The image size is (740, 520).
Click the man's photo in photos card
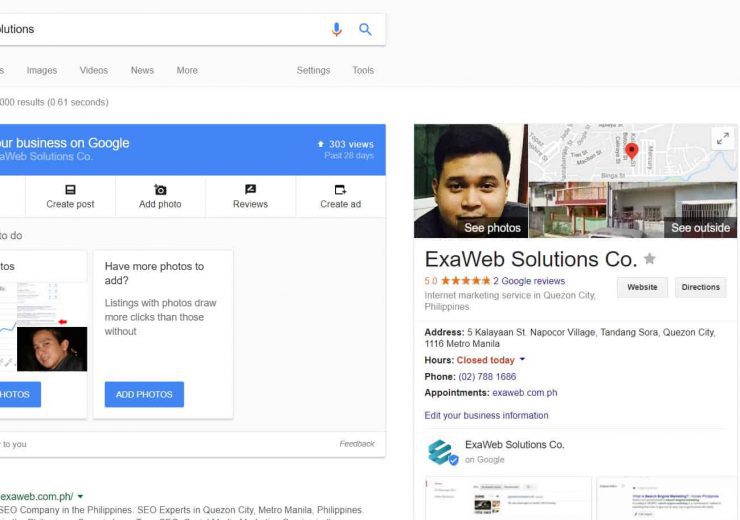(x=52, y=349)
